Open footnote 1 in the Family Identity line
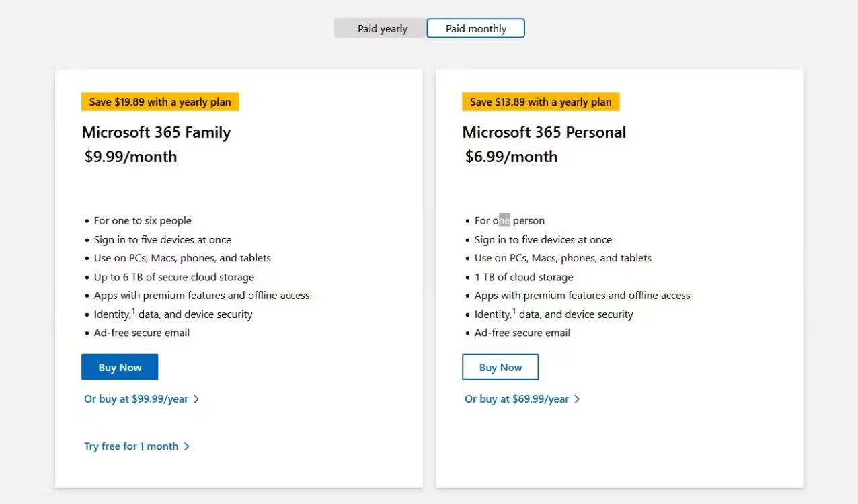Screen dimensions: 858x504 point(133,311)
